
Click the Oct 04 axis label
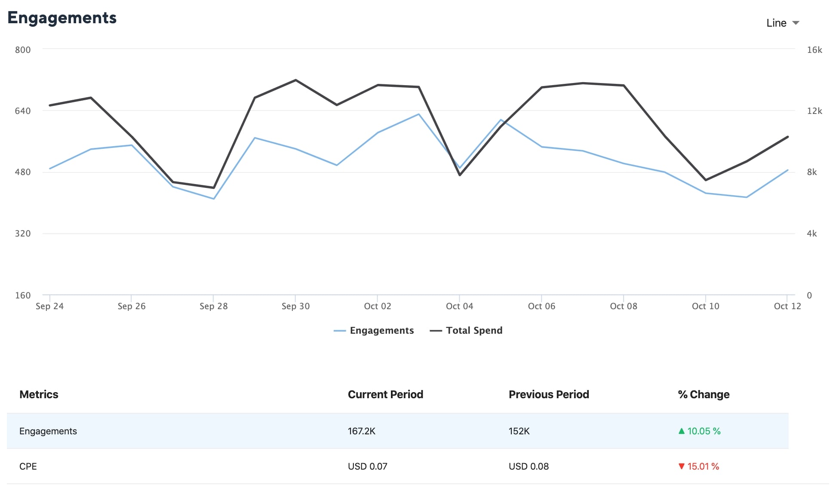(460, 306)
